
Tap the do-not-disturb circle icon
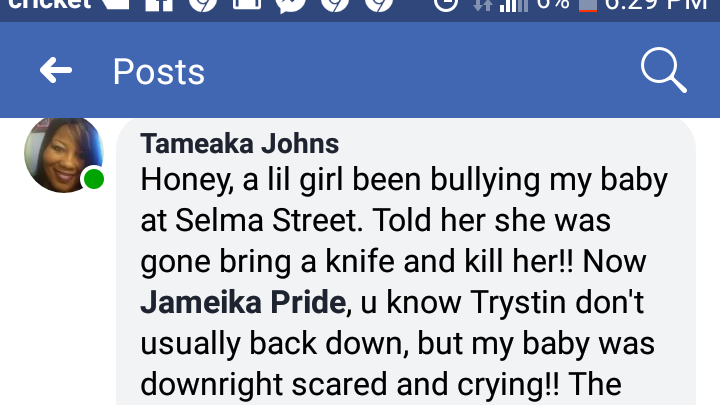tap(446, 4)
